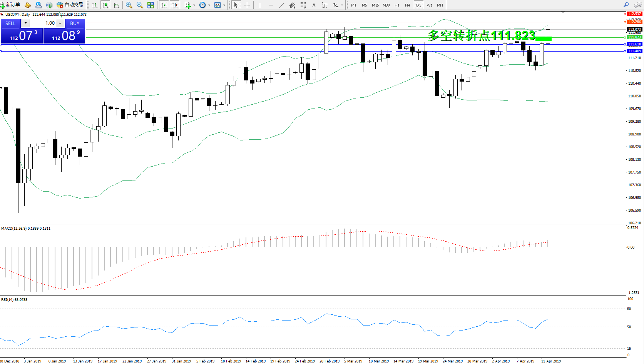Tile chart windows using the grid icon

click(151, 5)
